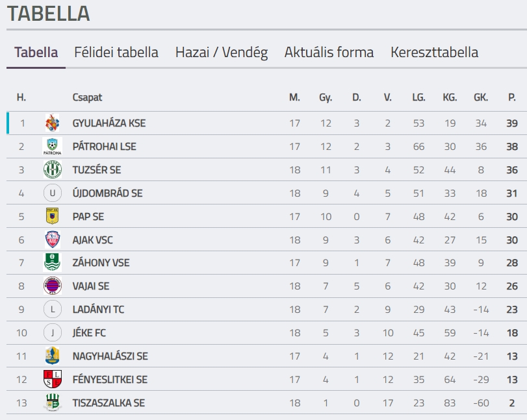Image resolution: width=527 pixels, height=420 pixels.
Task: Switch to Aktuális forma tab
Action: click(329, 53)
